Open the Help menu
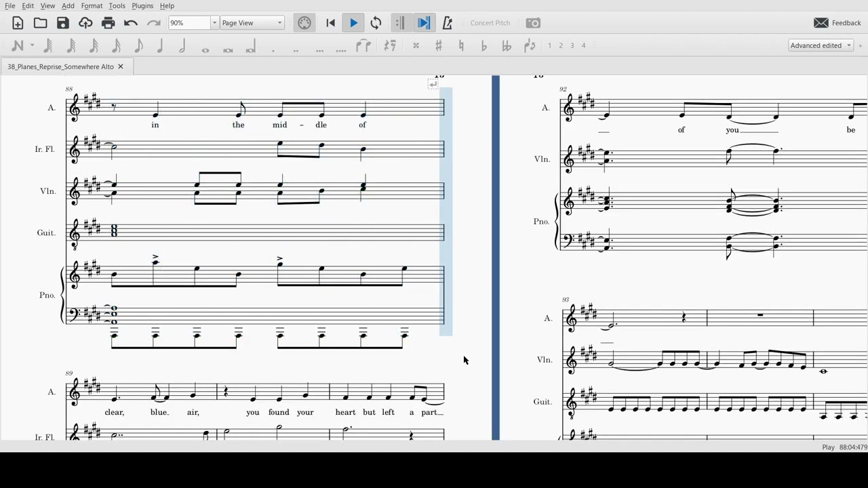Viewport: 868px width, 488px height. click(167, 6)
